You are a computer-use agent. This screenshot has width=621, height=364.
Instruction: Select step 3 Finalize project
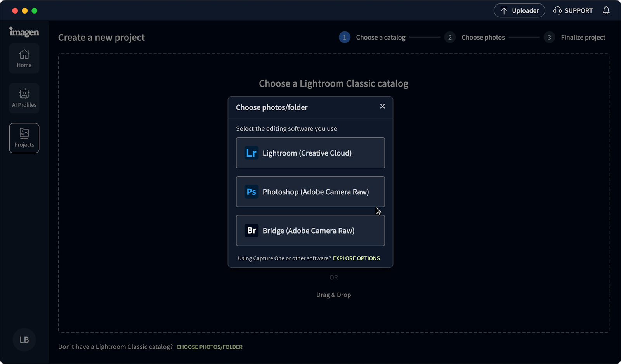point(574,37)
